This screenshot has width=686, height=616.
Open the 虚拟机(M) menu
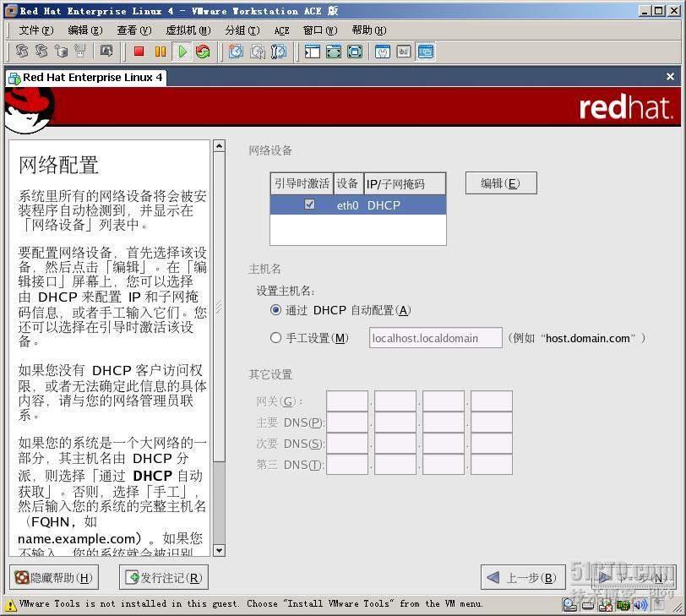[x=188, y=30]
